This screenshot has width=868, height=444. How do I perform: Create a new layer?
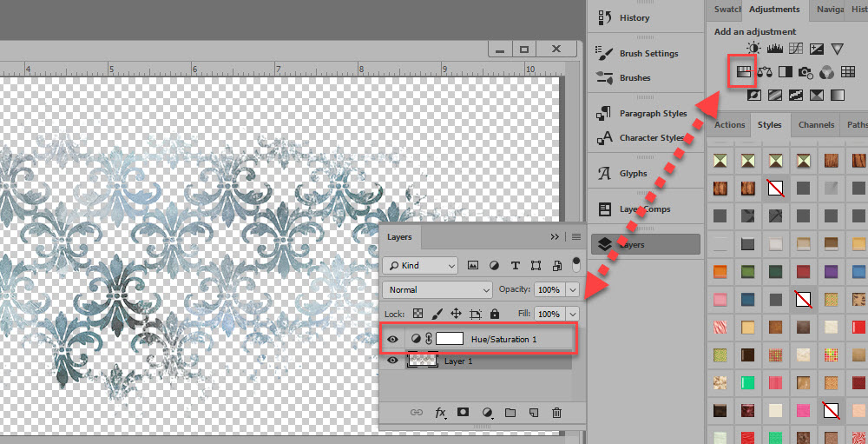(x=533, y=413)
